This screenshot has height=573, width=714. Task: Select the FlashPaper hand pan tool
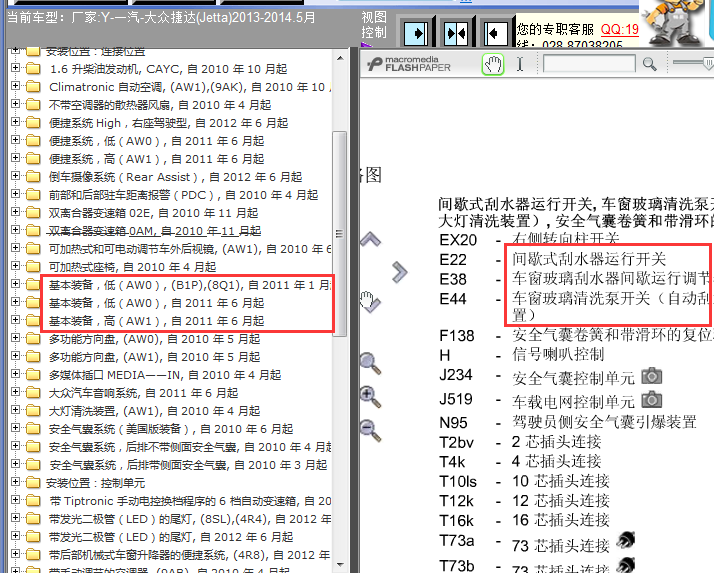(x=493, y=64)
